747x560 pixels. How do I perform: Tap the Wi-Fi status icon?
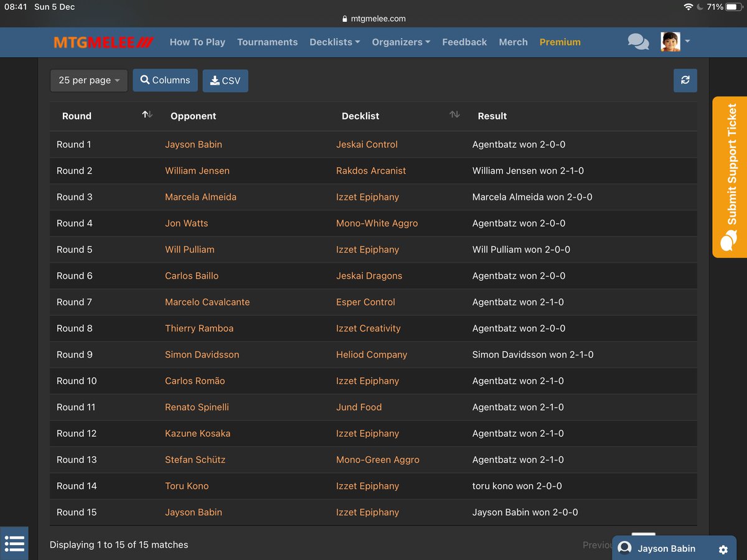[688, 7]
